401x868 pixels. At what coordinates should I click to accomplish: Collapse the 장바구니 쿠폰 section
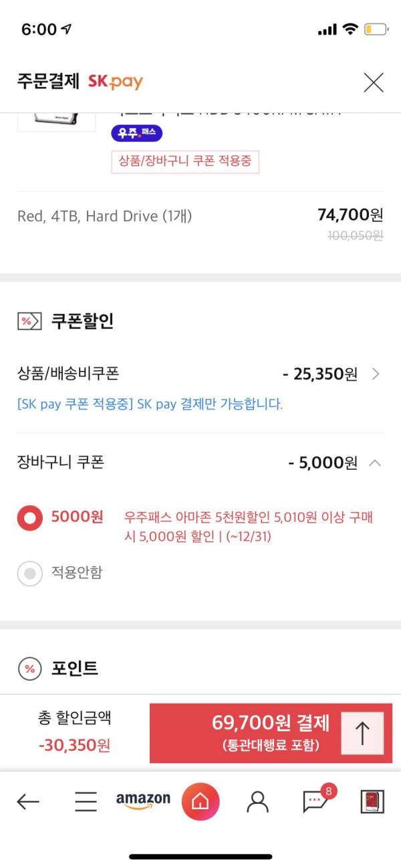[x=376, y=462]
